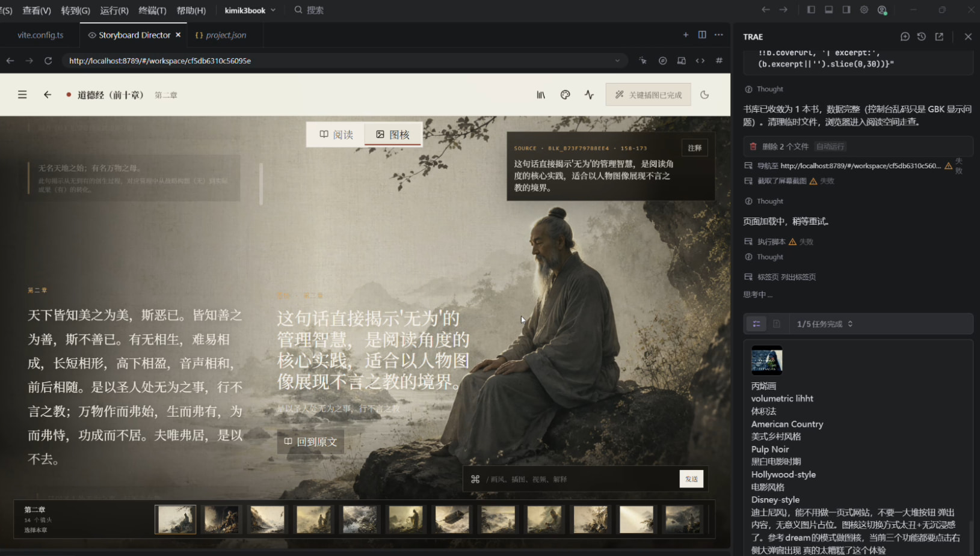Open the vite.config.ts tab
The image size is (980, 556).
pyautogui.click(x=40, y=35)
